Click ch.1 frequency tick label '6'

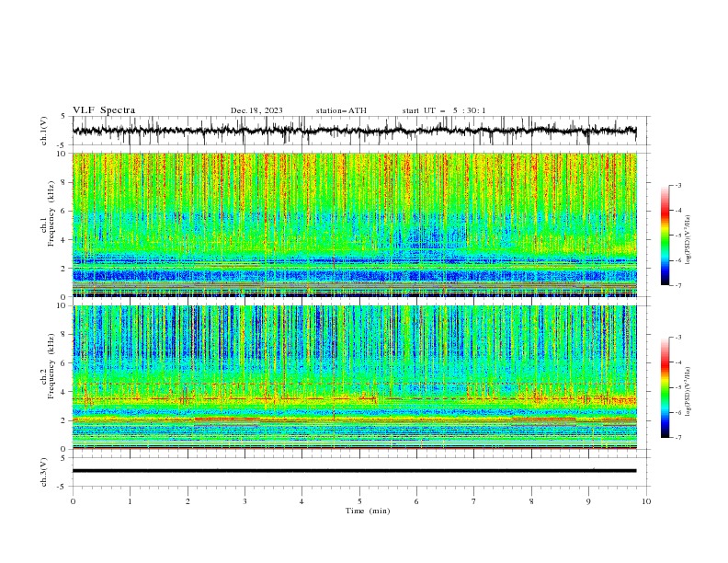pos(63,211)
